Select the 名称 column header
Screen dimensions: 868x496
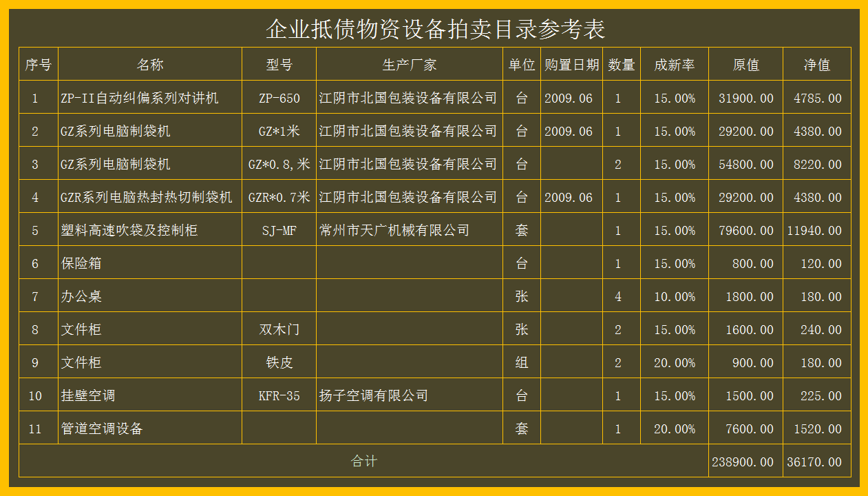click(150, 65)
